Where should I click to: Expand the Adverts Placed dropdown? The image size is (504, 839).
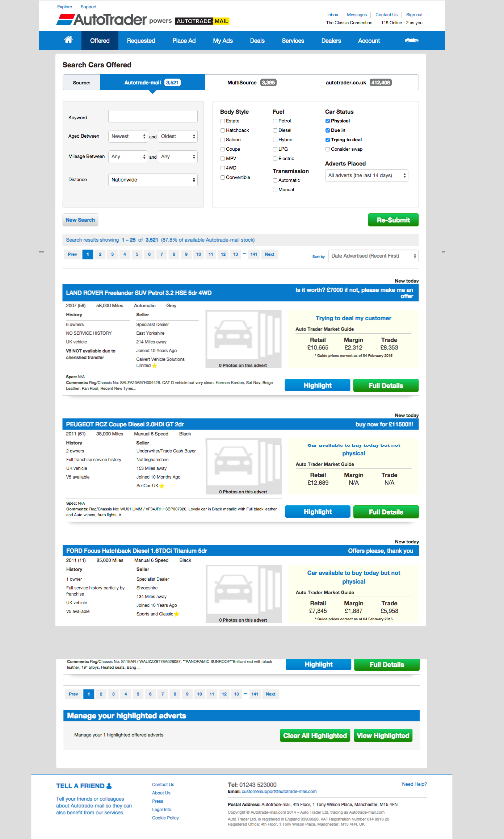366,176
